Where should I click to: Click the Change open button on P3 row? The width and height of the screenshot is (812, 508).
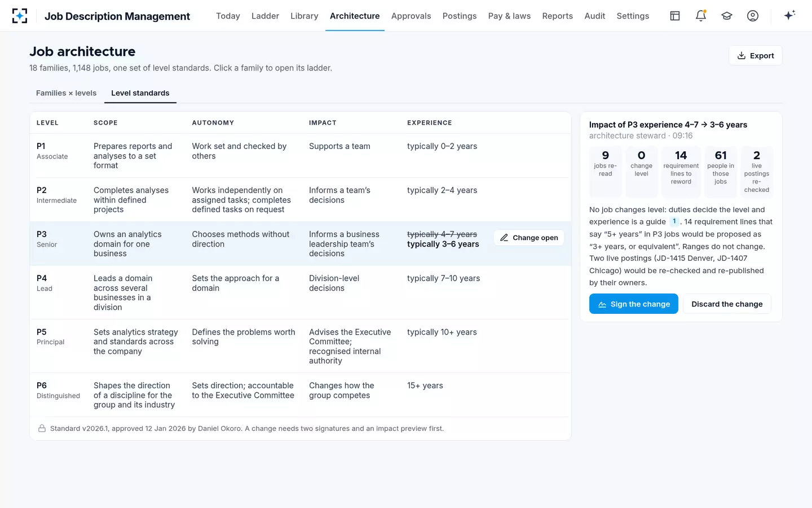click(529, 238)
